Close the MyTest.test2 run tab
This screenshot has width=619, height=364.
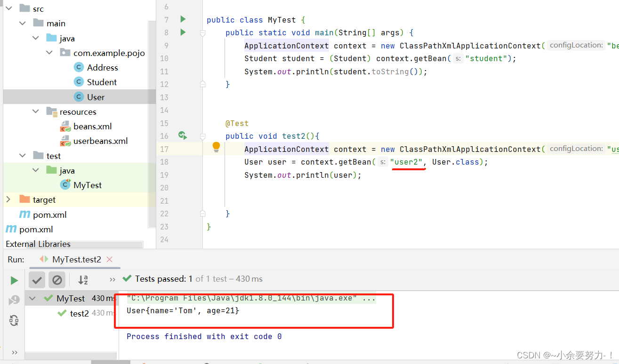pyautogui.click(x=110, y=259)
